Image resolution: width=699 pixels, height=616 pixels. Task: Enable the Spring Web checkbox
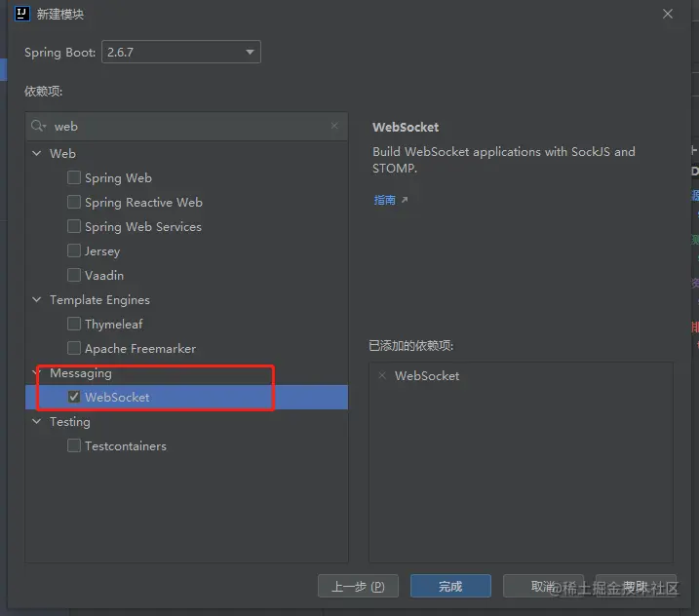(x=74, y=177)
